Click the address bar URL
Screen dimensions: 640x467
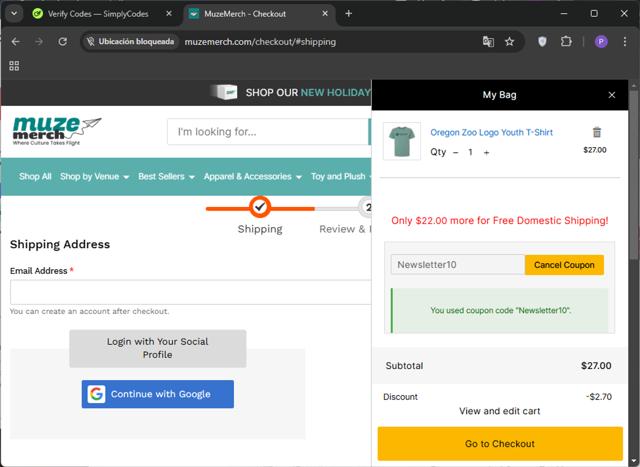coord(260,42)
